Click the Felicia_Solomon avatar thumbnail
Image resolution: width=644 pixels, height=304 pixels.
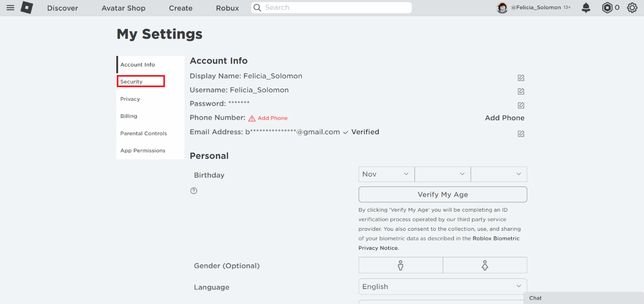[x=502, y=8]
